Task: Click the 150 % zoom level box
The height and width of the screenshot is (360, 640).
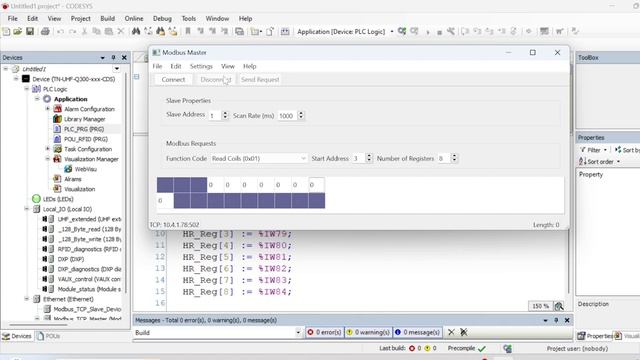Action: pyautogui.click(x=540, y=306)
